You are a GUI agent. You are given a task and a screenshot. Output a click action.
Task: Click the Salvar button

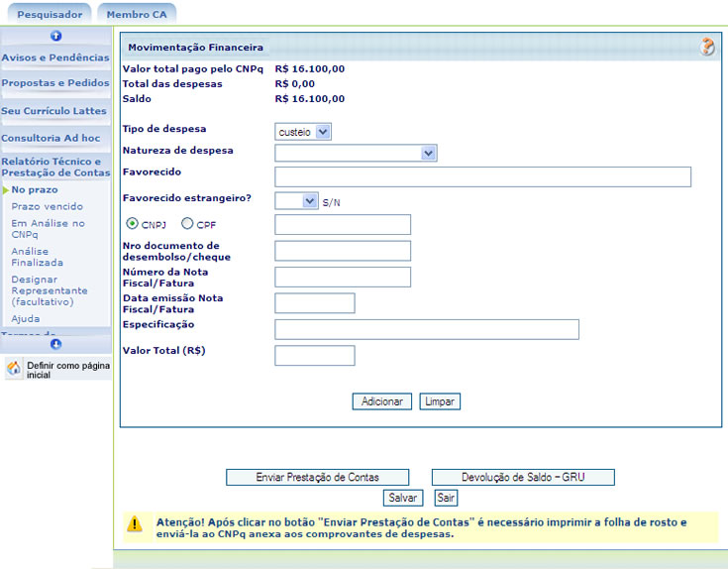402,498
